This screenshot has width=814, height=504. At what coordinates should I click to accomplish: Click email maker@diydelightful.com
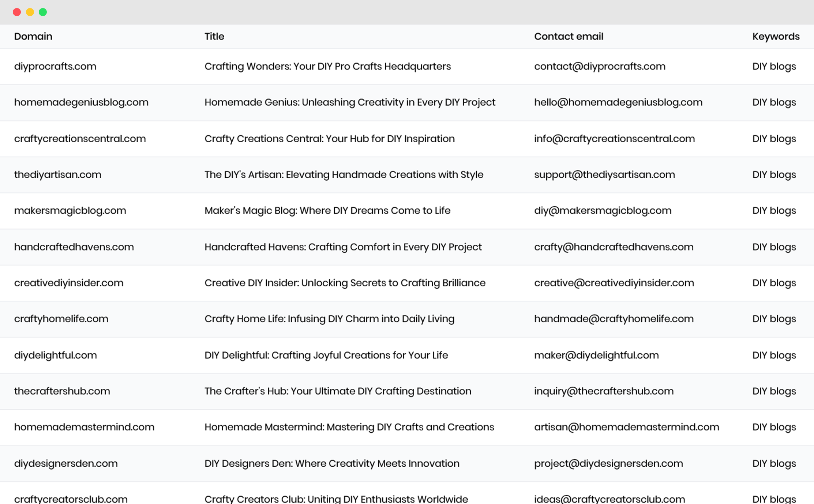point(597,355)
